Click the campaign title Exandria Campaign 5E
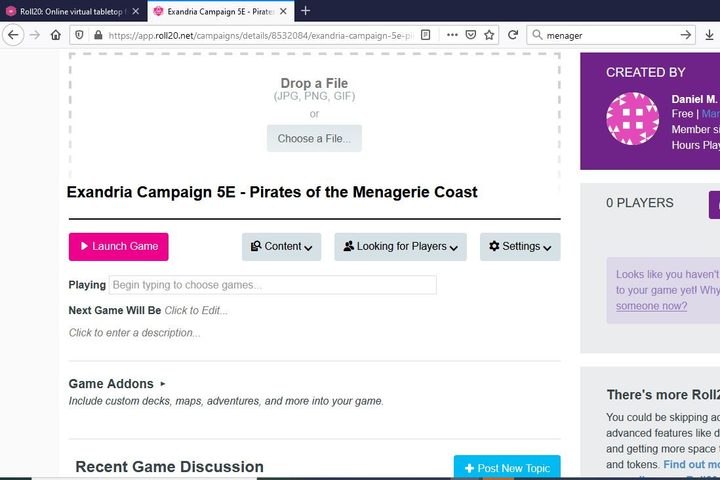This screenshot has height=480, width=720. pos(272,192)
